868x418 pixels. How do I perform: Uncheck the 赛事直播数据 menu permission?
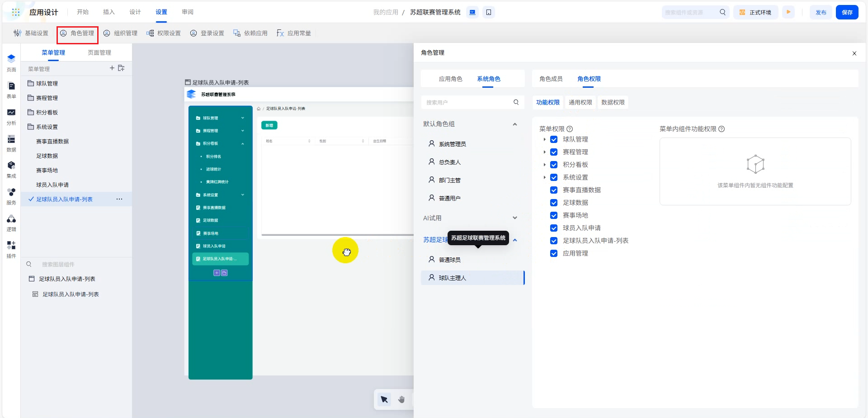coord(554,190)
